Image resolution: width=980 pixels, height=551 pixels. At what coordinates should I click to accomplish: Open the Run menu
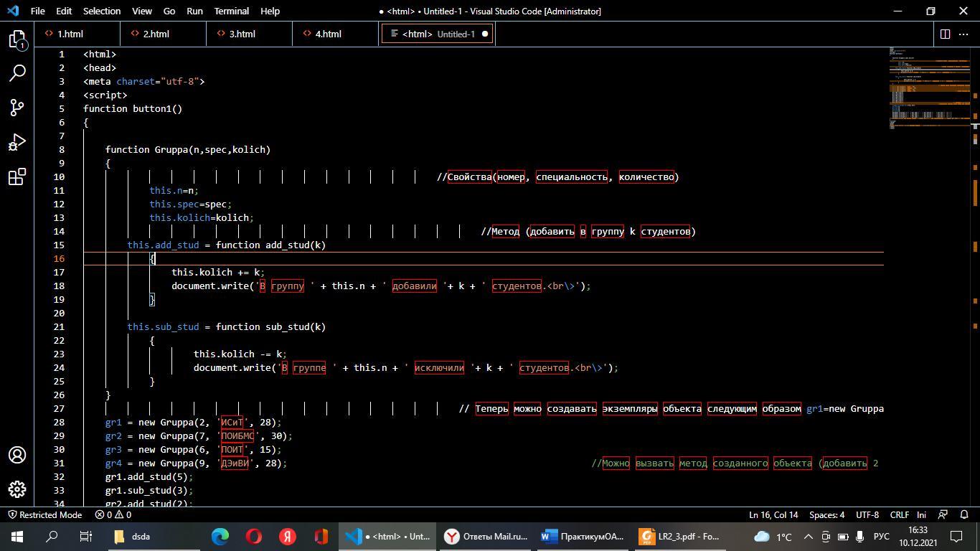[194, 11]
